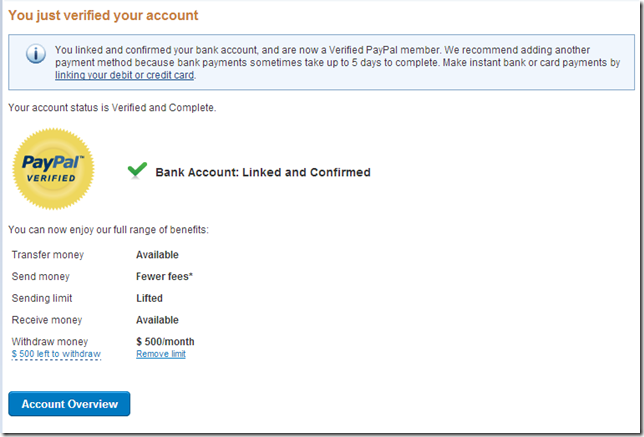Screen dimensions: 644x437
Task: Click the '$ 500/month' withdraw amount
Action: 165,342
